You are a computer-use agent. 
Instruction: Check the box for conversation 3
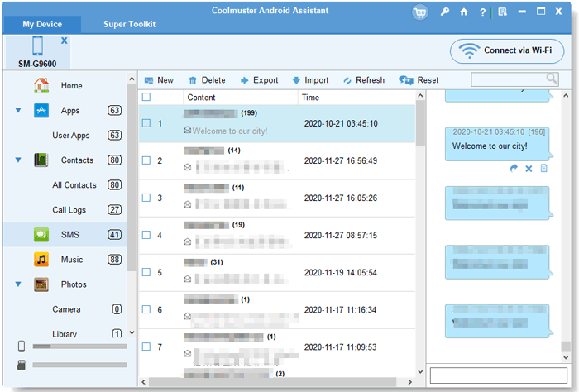(146, 198)
